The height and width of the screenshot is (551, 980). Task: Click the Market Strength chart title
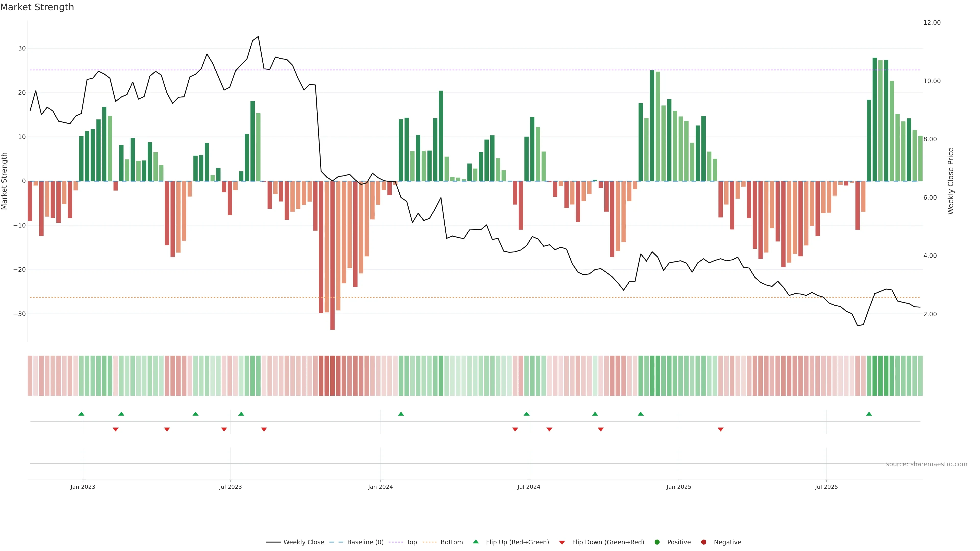(37, 7)
